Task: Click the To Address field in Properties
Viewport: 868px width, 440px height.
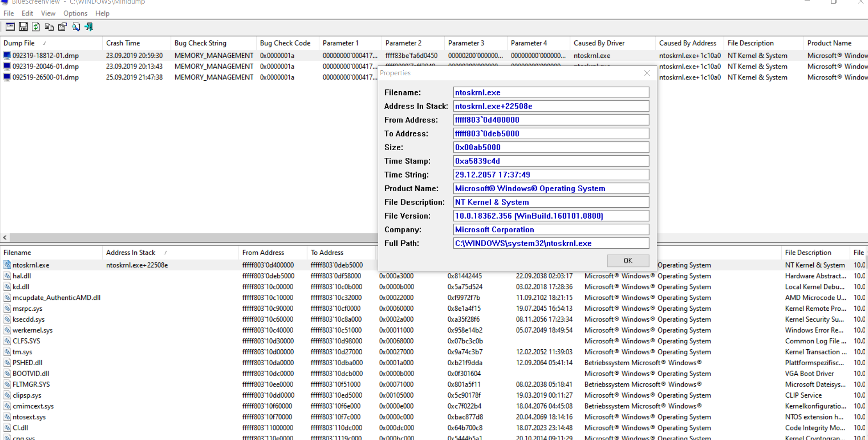Action: pos(551,134)
